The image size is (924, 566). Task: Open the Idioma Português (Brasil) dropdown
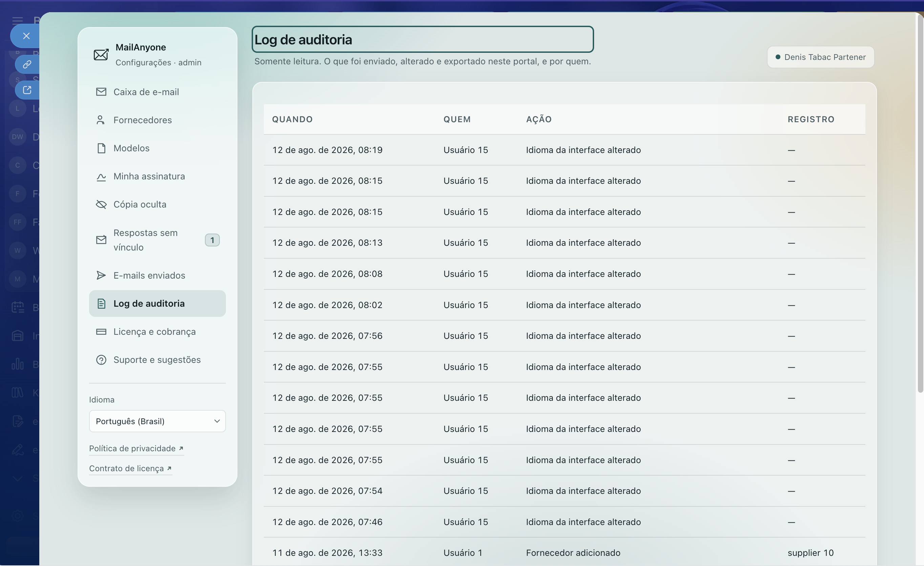click(157, 421)
